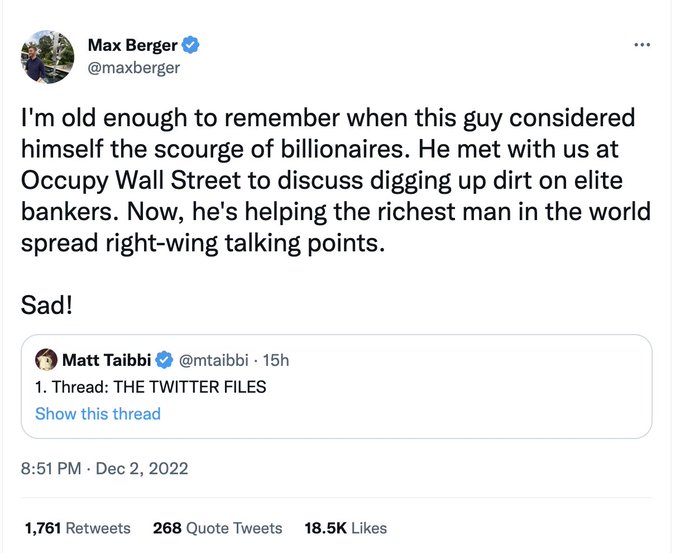The height and width of the screenshot is (553, 680).
Task: View the 268 Quote Tweets list
Action: 217,528
